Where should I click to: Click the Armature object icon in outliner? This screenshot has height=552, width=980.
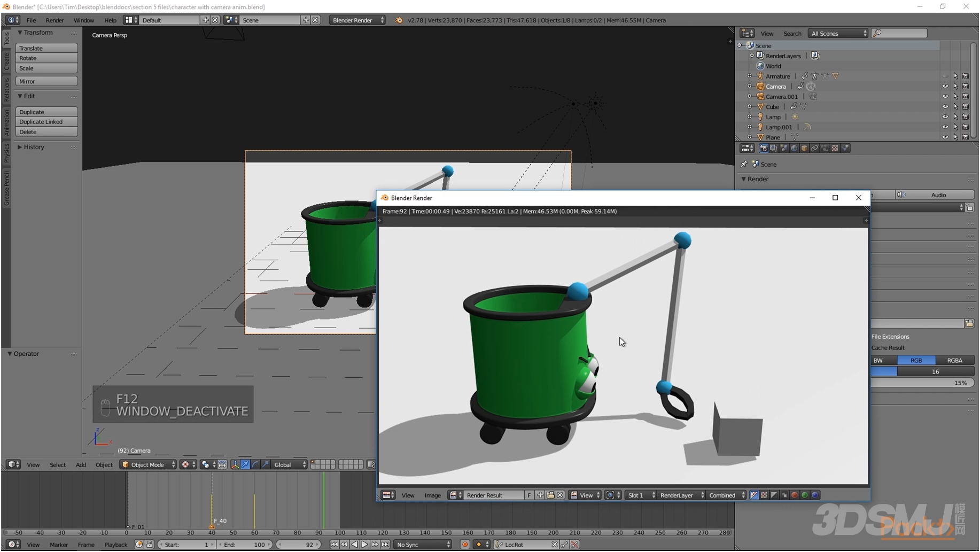pyautogui.click(x=760, y=76)
